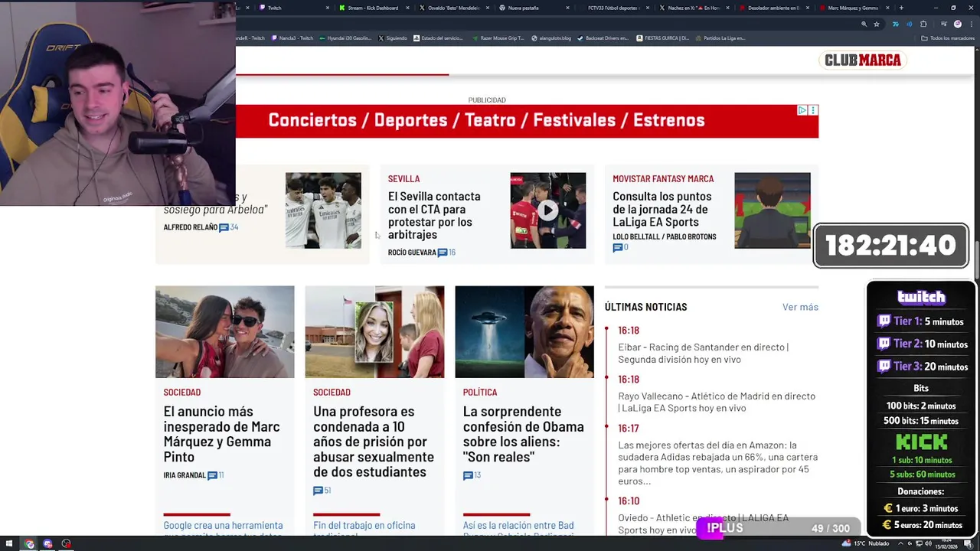Viewport: 980px width, 551px height.
Task: Open Lolo Belltall article comments icon
Action: tap(618, 248)
